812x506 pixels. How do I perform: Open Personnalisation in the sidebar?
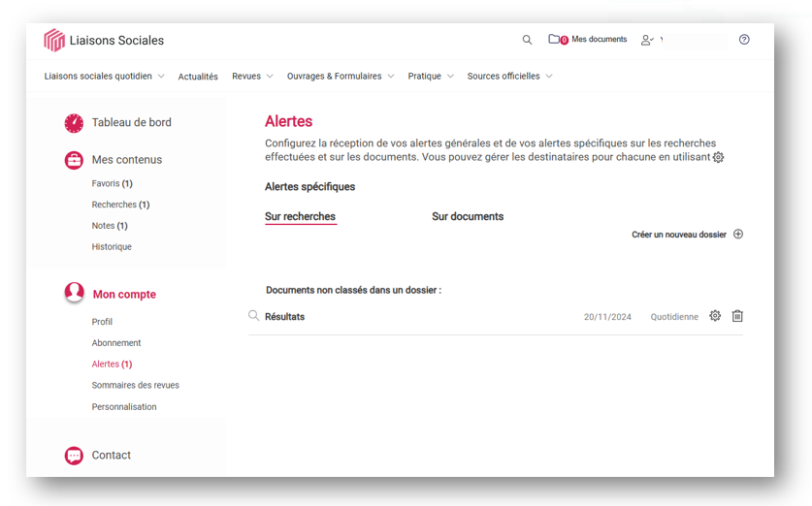[x=124, y=407]
